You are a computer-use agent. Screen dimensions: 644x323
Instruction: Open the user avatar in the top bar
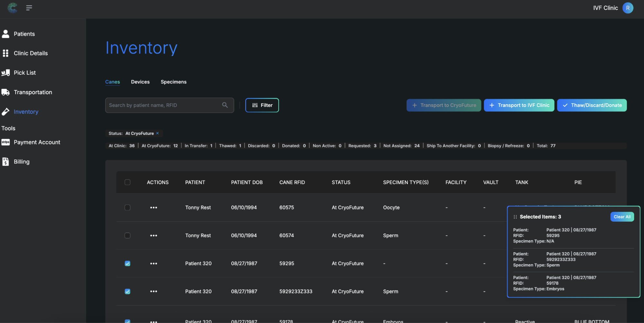(628, 8)
